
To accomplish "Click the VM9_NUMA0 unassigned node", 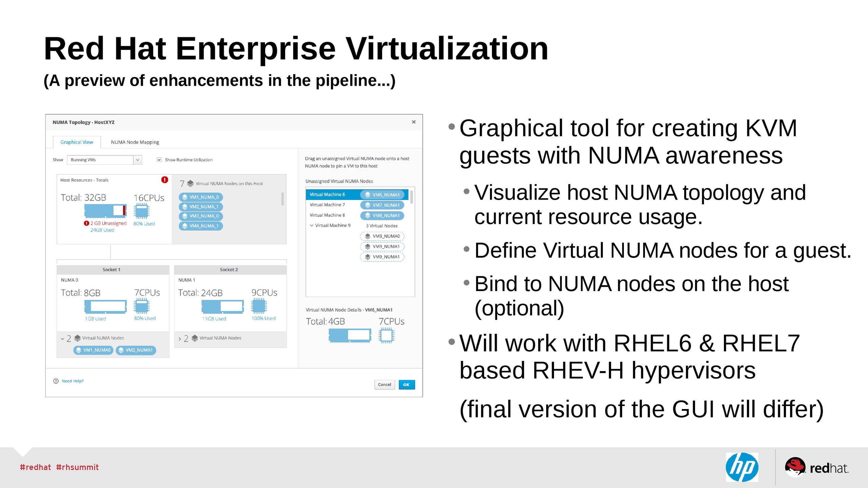I will tap(382, 236).
